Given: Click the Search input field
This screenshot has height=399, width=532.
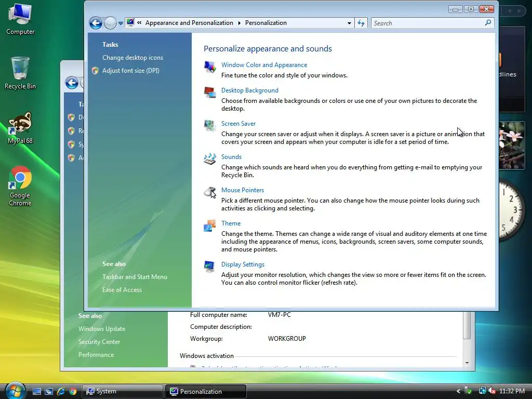Looking at the screenshot, I should tap(428, 23).
